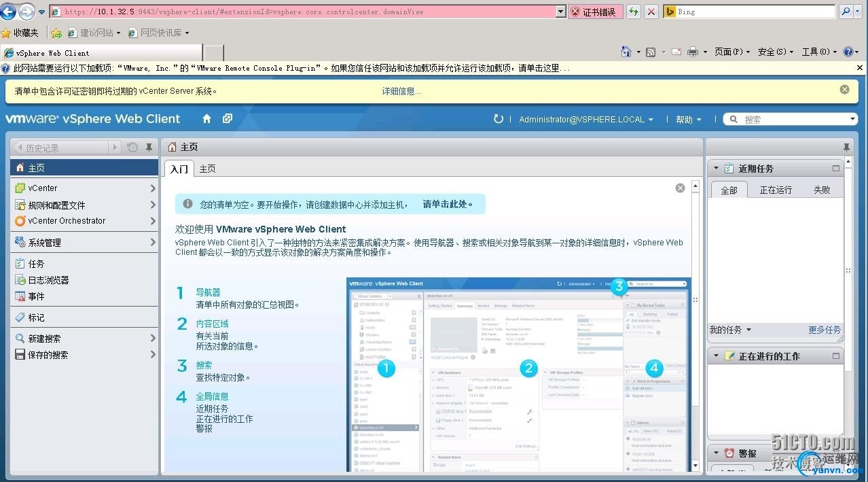Open the 我的任务 filter dropdown
This screenshot has width=868, height=482.
[730, 330]
